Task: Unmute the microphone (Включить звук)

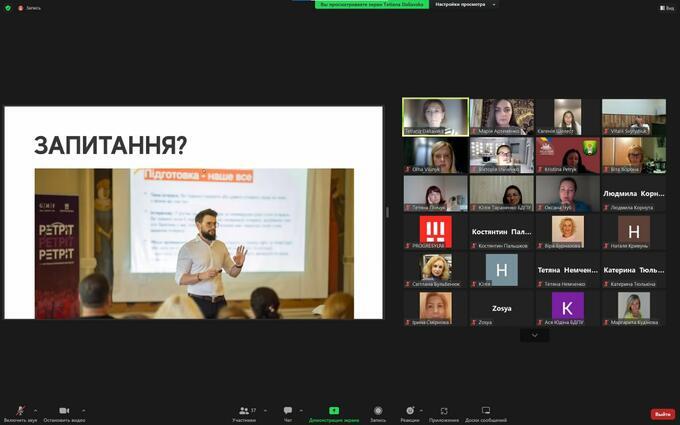Action: (x=20, y=412)
